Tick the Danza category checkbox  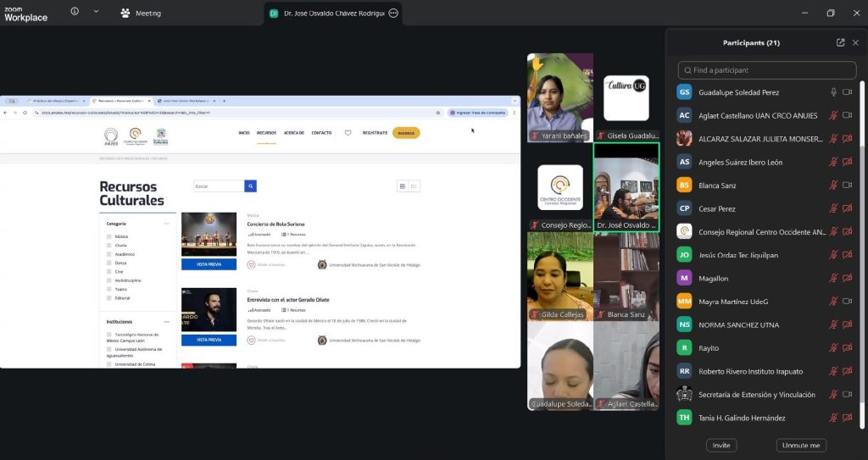[109, 263]
